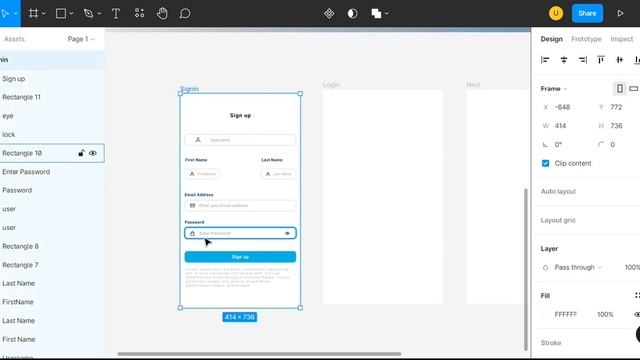This screenshot has width=640, height=360.
Task: Click the Boolean operations icon
Action: click(376, 13)
